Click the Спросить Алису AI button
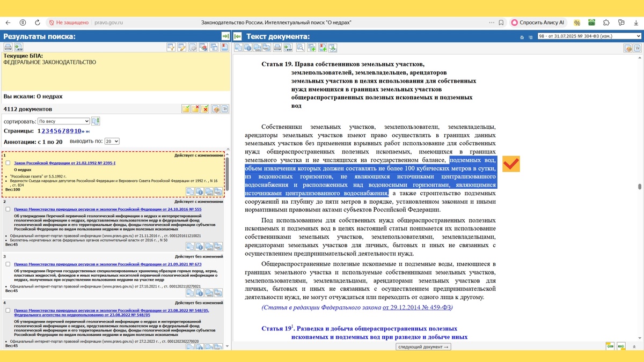 [538, 23]
